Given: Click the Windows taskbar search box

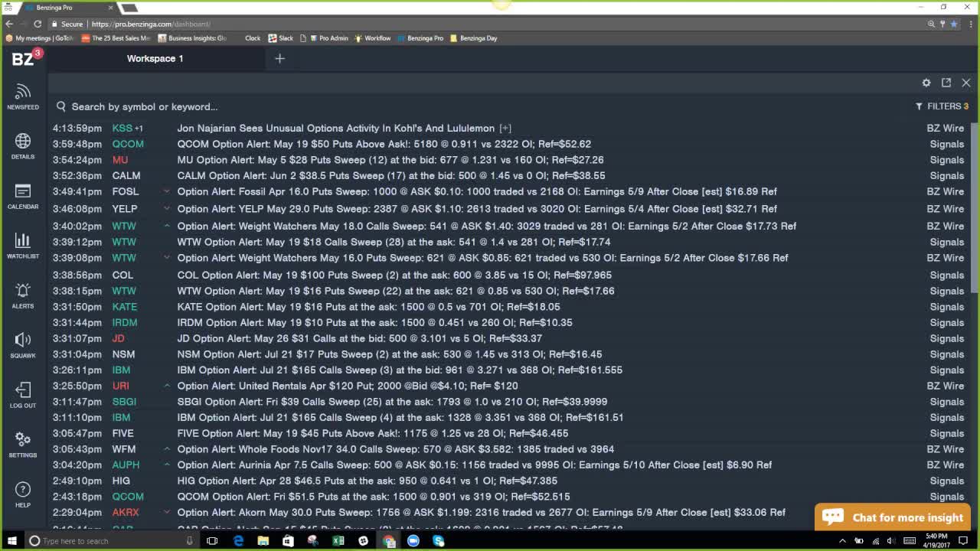Looking at the screenshot, I should pos(111,541).
